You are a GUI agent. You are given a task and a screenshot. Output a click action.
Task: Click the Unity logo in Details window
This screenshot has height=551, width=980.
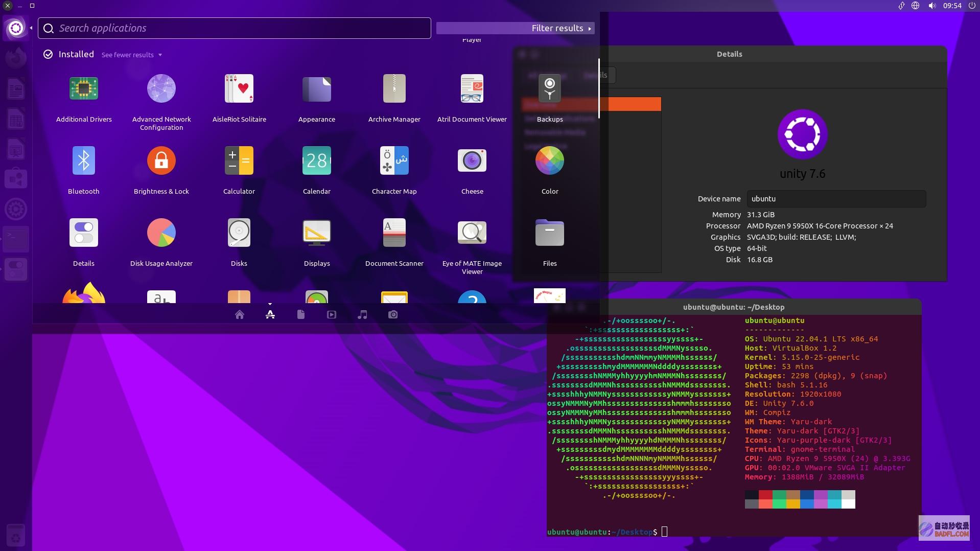pos(803,134)
